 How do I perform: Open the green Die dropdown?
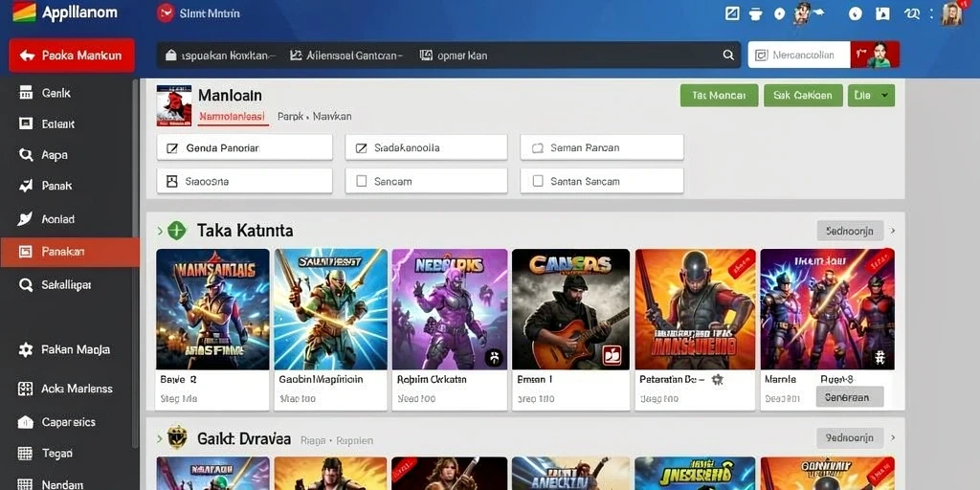pyautogui.click(x=871, y=96)
